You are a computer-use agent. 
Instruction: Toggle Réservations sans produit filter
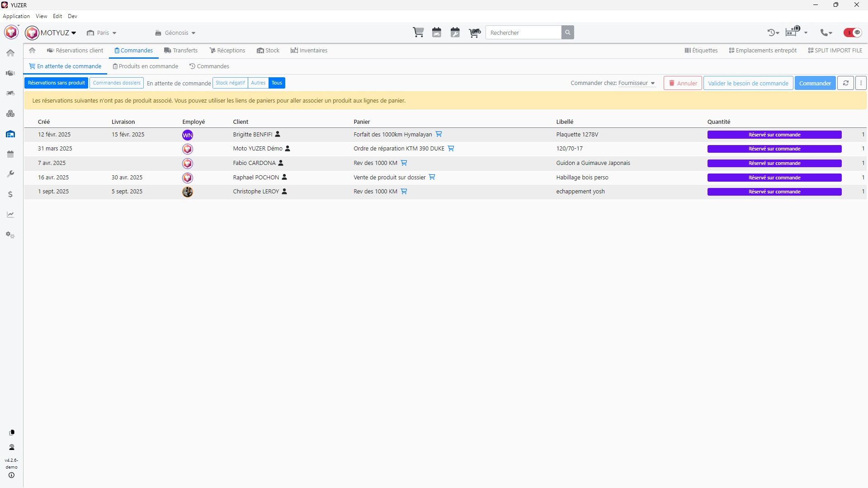[56, 83]
